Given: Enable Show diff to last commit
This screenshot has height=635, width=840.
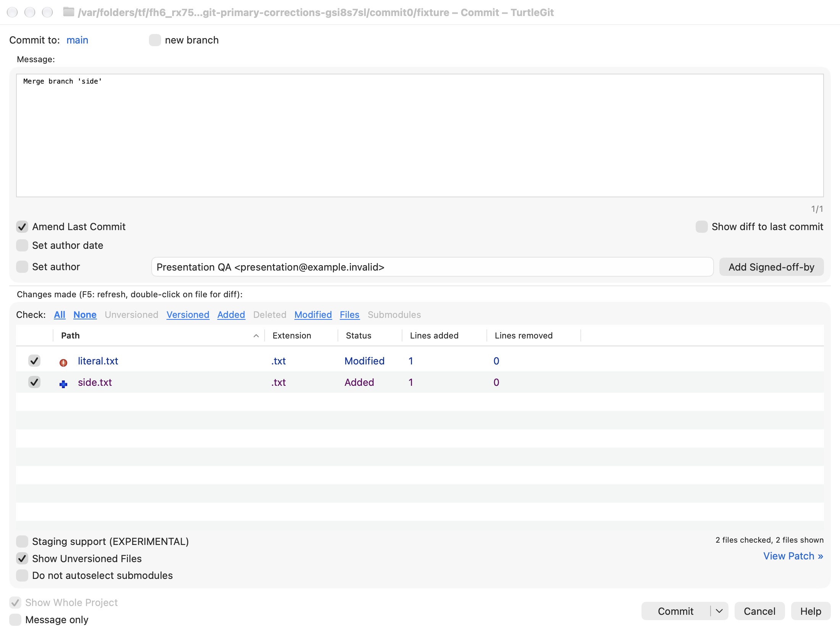Looking at the screenshot, I should [701, 227].
